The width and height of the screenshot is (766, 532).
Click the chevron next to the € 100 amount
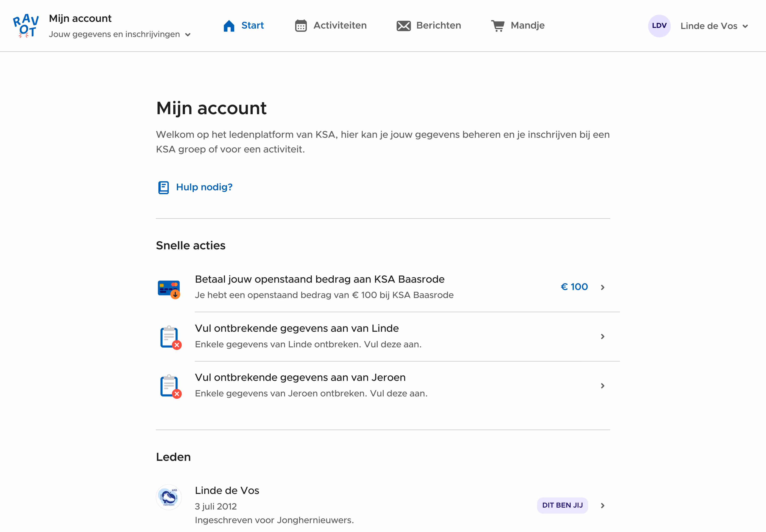602,287
